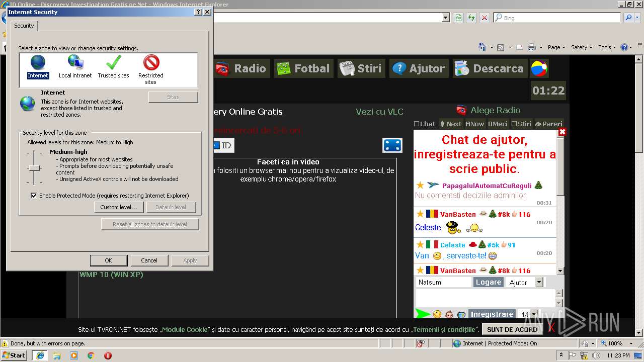Expand Print button dropdown arrow
Image resolution: width=644 pixels, height=362 pixels.
[541, 47]
